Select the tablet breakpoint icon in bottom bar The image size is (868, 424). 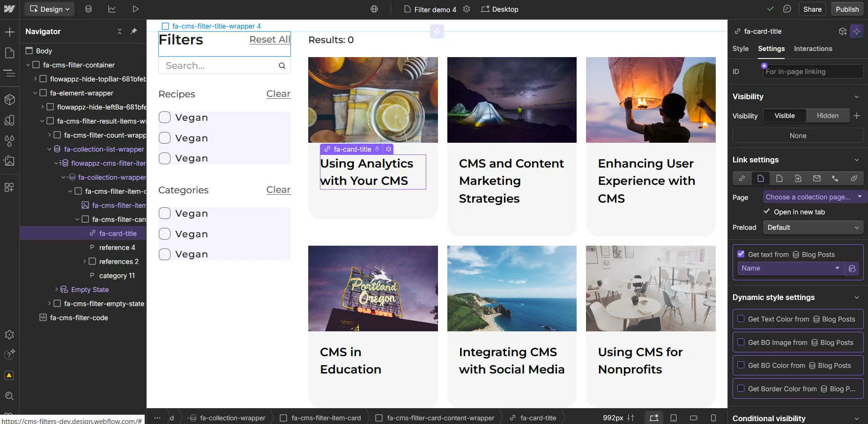[674, 418]
